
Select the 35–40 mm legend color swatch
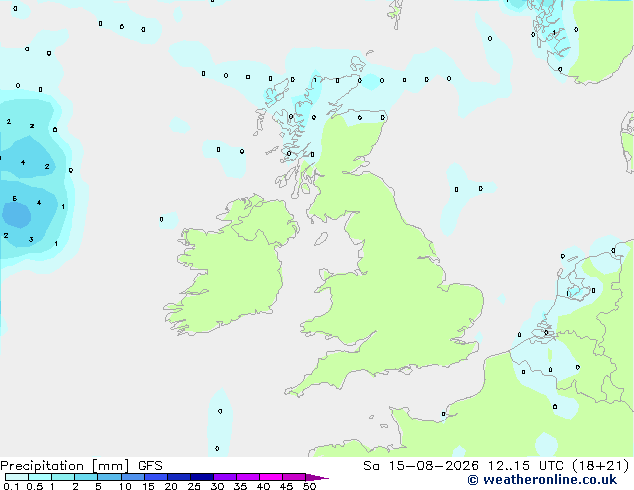point(248,477)
